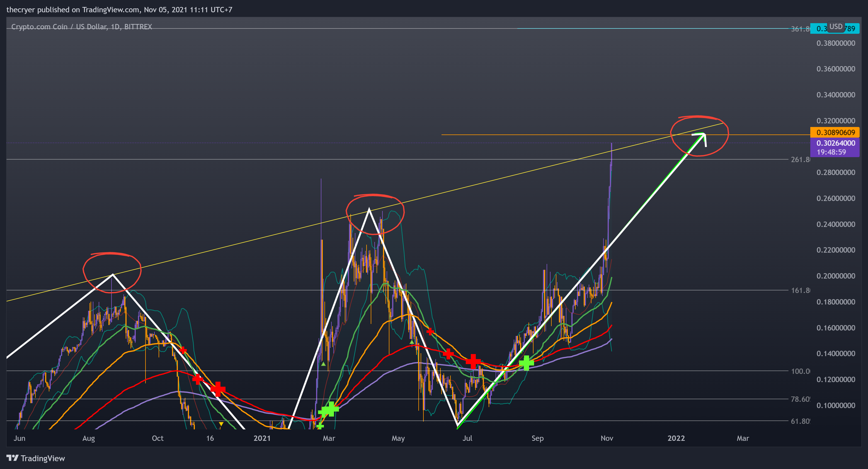Click the 0.16000000 price scale value
This screenshot has height=469, width=868.
[x=836, y=328]
